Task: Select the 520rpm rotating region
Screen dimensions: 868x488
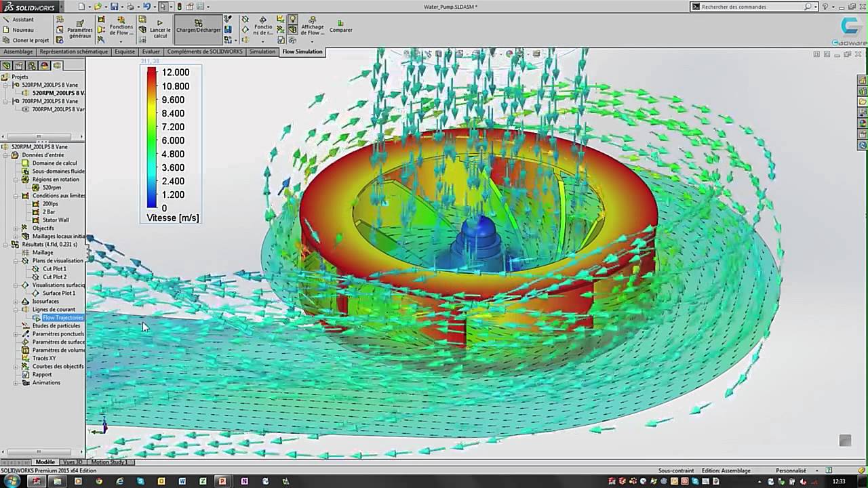Action: (52, 188)
